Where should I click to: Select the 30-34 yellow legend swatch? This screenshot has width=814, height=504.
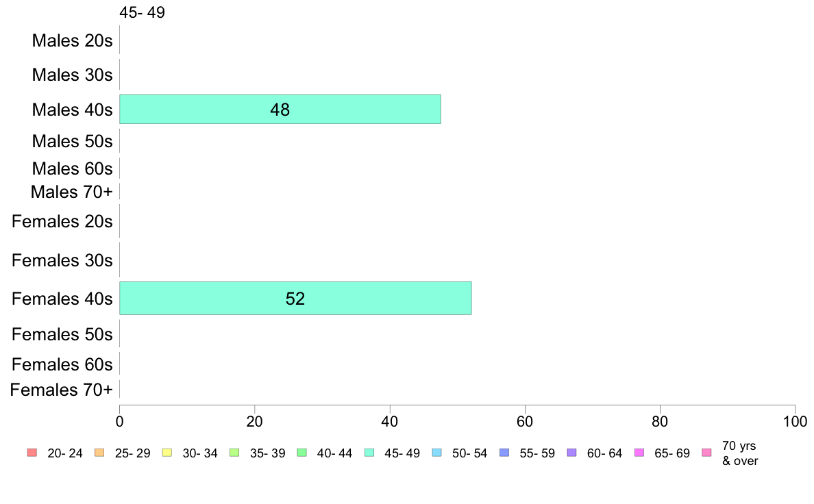[166, 453]
